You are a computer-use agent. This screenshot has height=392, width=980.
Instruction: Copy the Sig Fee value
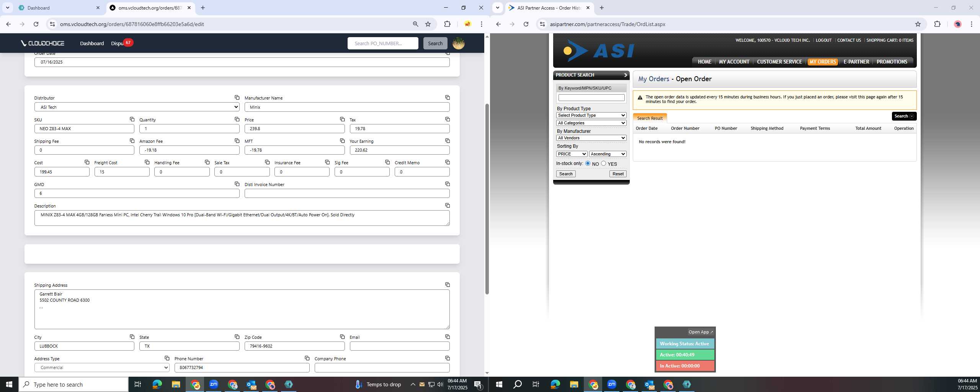(x=387, y=162)
